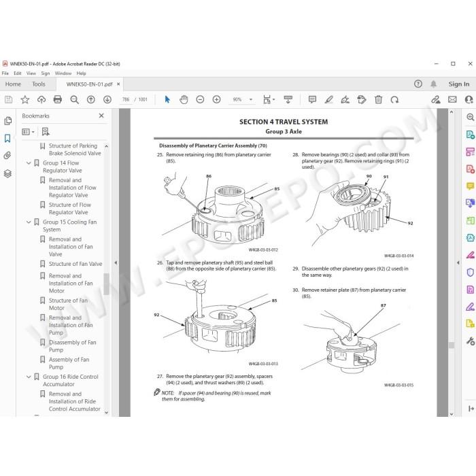476x476 pixels.
Task: Open the Layers panel icon
Action: coord(7,173)
